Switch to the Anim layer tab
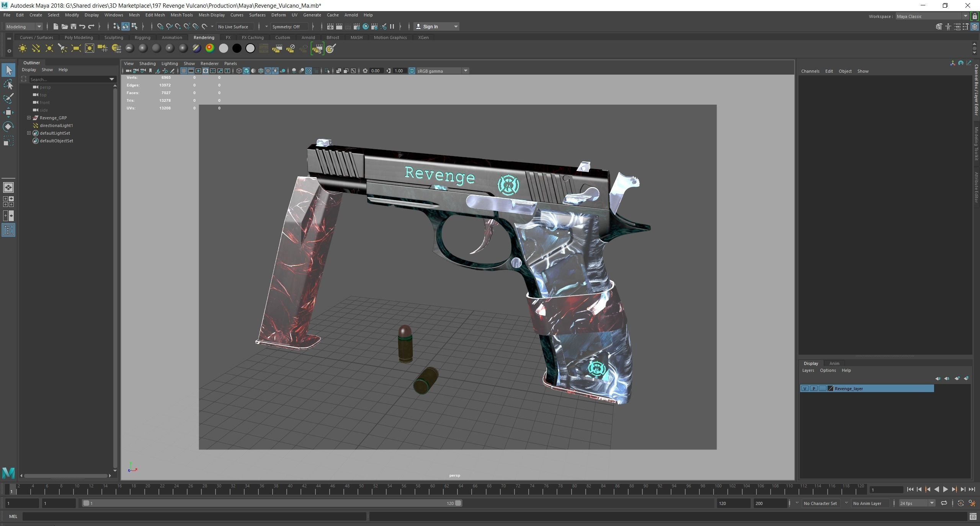 (834, 363)
